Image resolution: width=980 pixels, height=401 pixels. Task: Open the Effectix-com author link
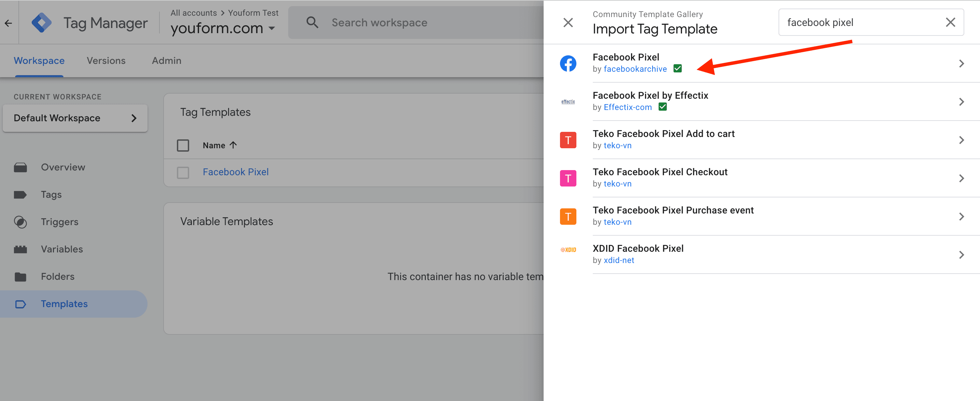628,107
